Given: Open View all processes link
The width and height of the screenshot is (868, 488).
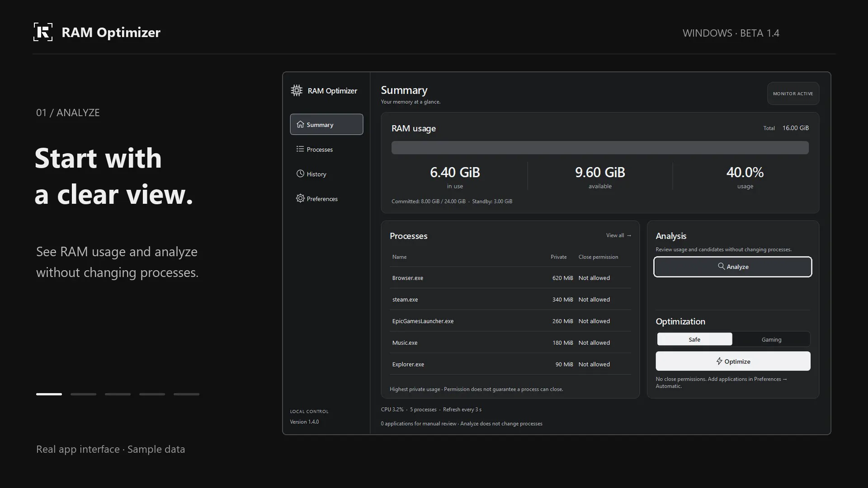Looking at the screenshot, I should click(x=618, y=235).
